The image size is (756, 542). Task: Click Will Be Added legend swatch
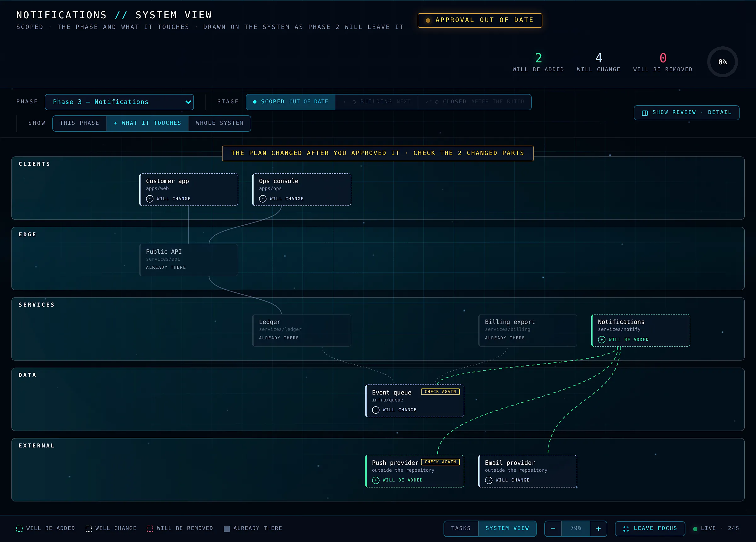(x=20, y=529)
